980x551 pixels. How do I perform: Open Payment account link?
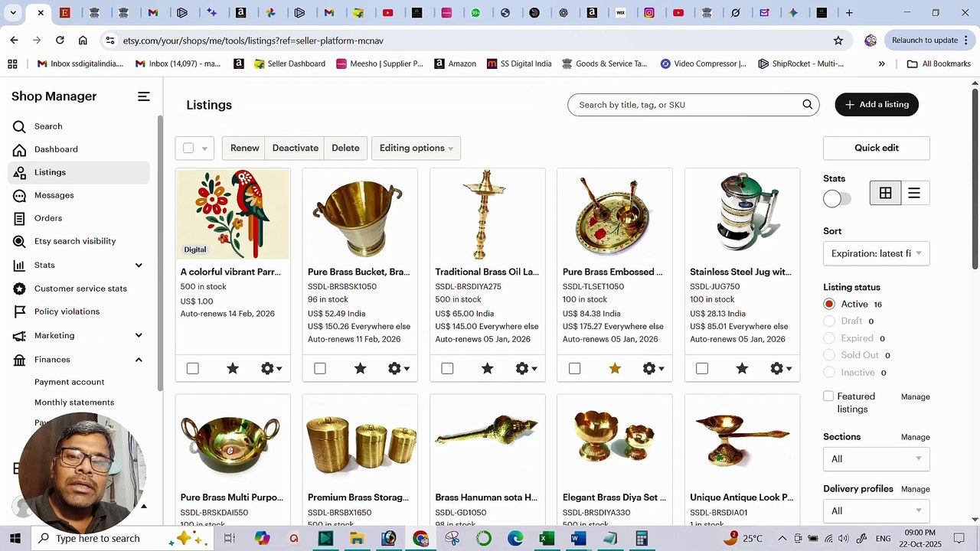(x=70, y=382)
